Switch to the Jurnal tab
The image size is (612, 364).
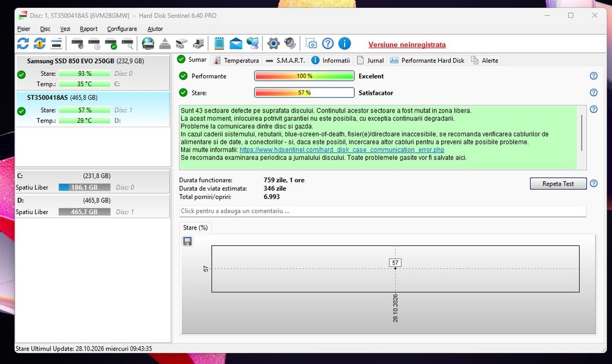(x=370, y=61)
